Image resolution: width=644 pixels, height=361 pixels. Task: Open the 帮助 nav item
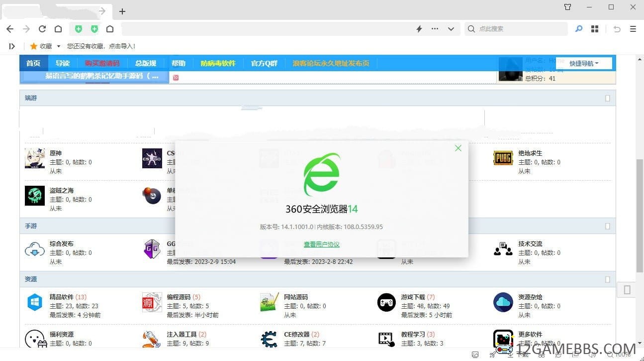(179, 63)
